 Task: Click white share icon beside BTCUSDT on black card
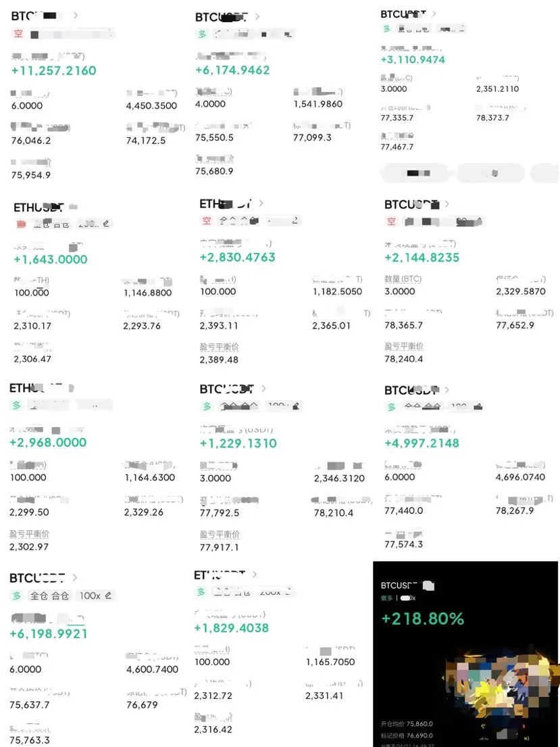click(428, 585)
